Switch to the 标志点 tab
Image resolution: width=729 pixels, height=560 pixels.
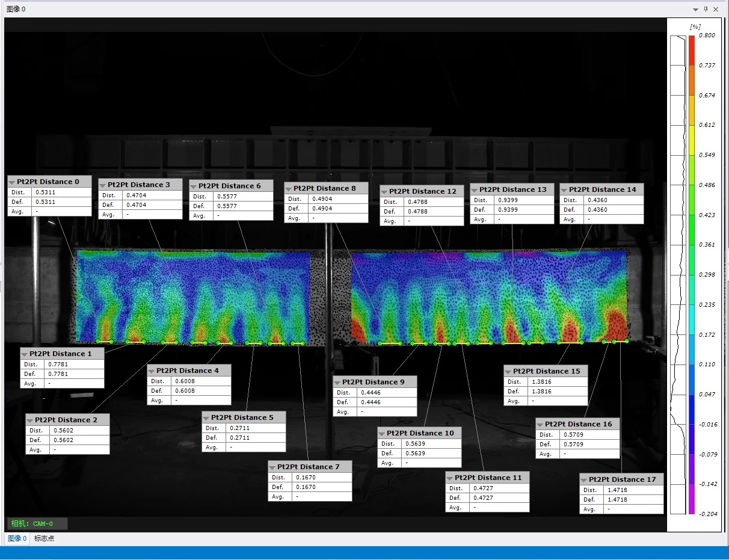(44, 538)
